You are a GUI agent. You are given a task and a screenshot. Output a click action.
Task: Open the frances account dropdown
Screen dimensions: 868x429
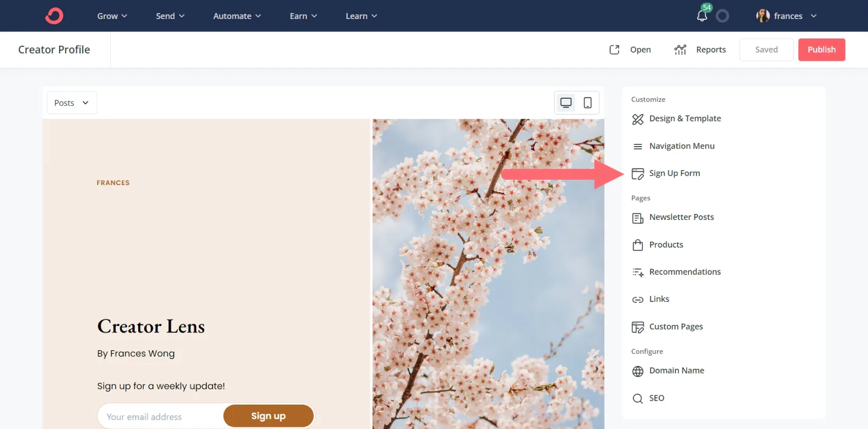pyautogui.click(x=787, y=16)
